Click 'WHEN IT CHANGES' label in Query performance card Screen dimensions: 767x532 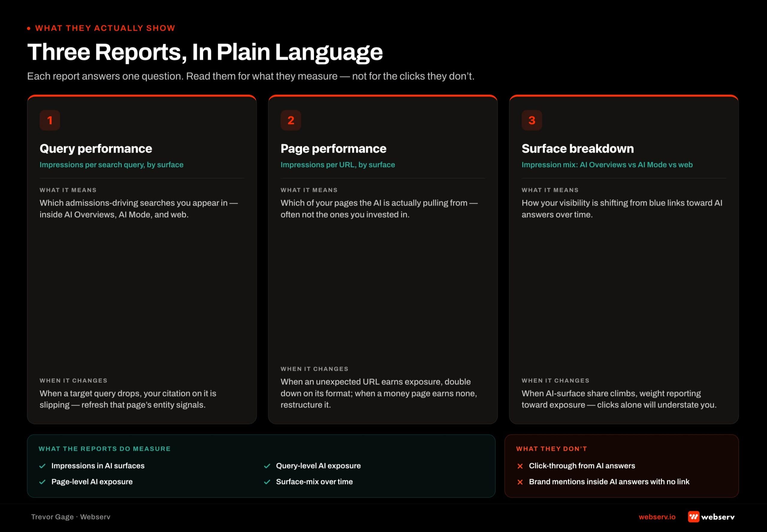pos(73,381)
